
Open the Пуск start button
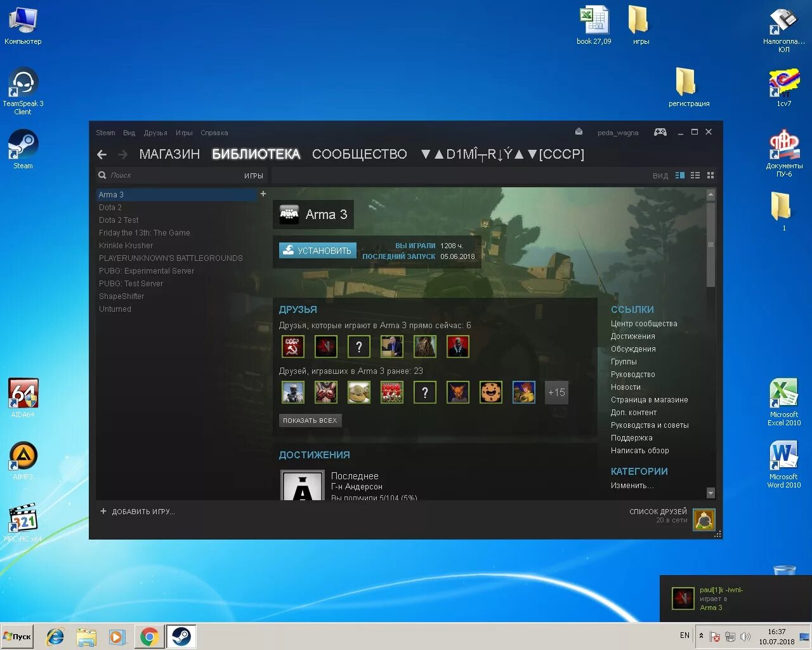pyautogui.click(x=18, y=637)
